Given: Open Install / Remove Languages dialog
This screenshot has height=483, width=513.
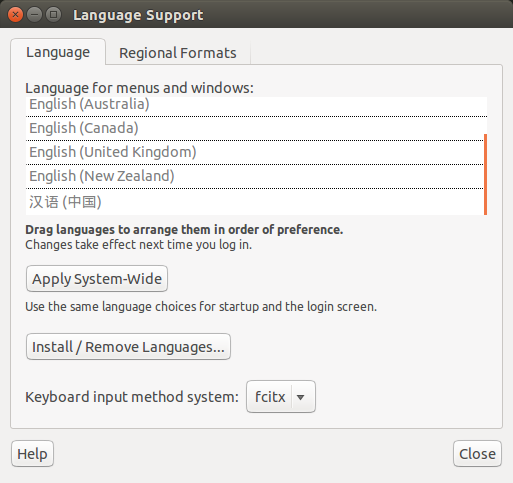Looking at the screenshot, I should tap(128, 347).
